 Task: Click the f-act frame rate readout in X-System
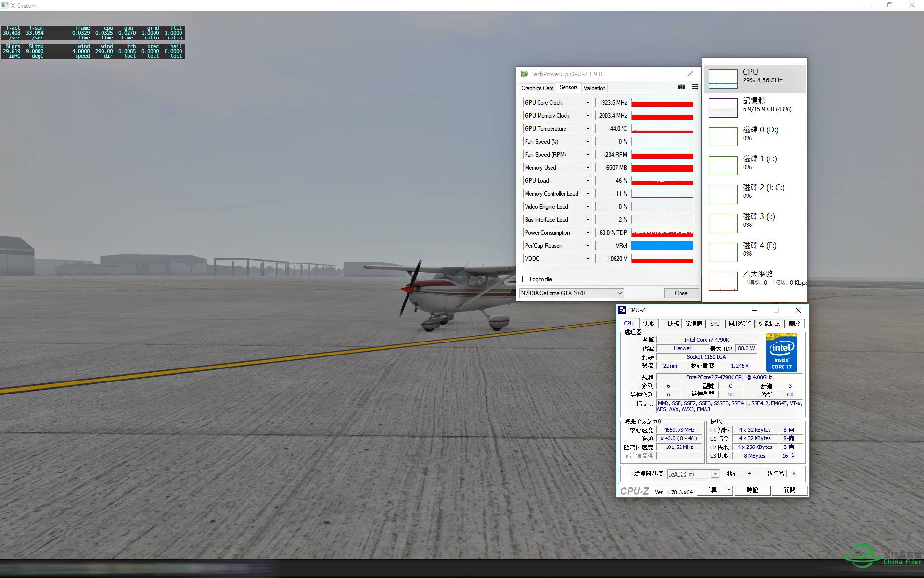pos(12,33)
